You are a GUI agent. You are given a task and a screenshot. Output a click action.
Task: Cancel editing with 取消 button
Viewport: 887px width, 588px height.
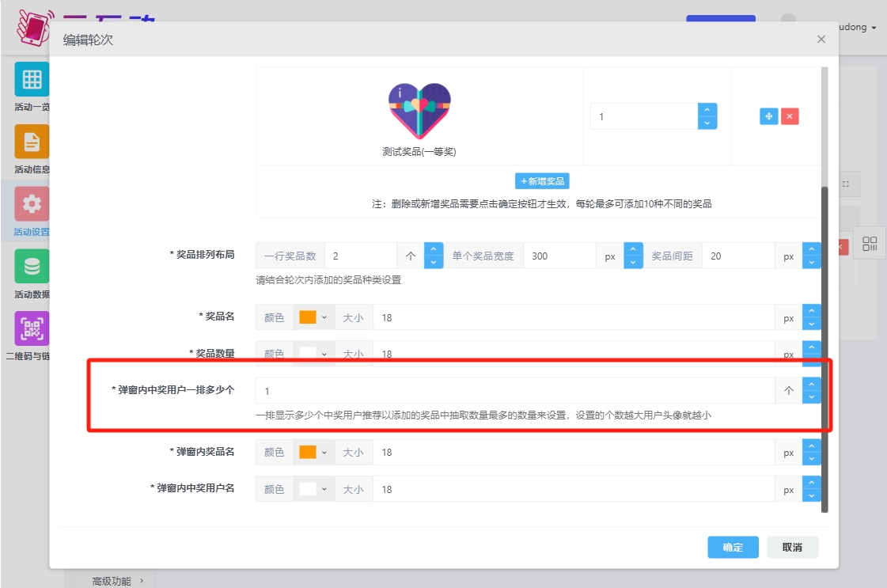coord(792,547)
